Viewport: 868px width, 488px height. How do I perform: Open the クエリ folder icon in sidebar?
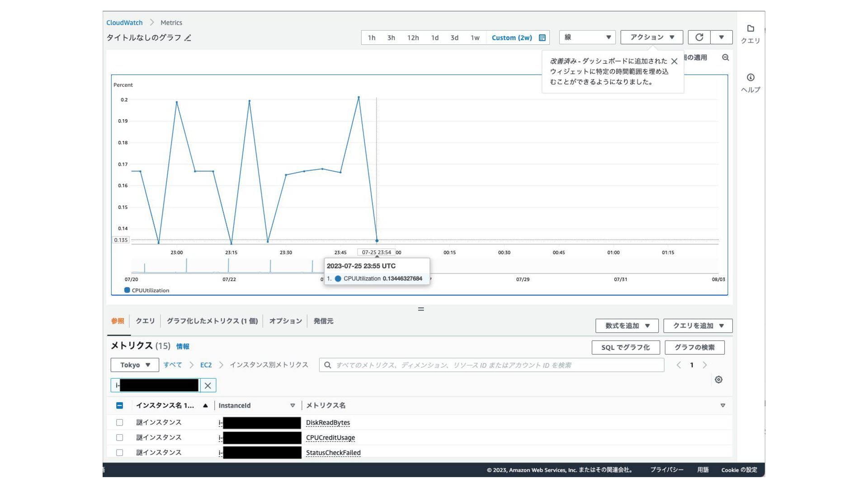pos(750,29)
